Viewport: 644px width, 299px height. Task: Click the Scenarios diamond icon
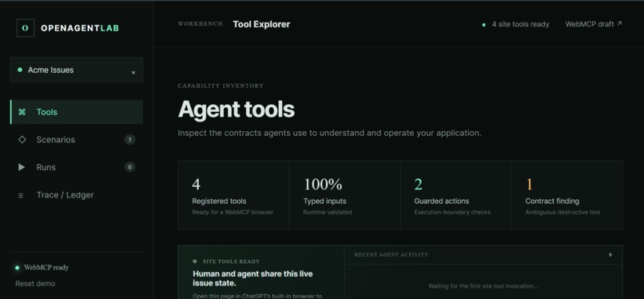click(x=22, y=140)
